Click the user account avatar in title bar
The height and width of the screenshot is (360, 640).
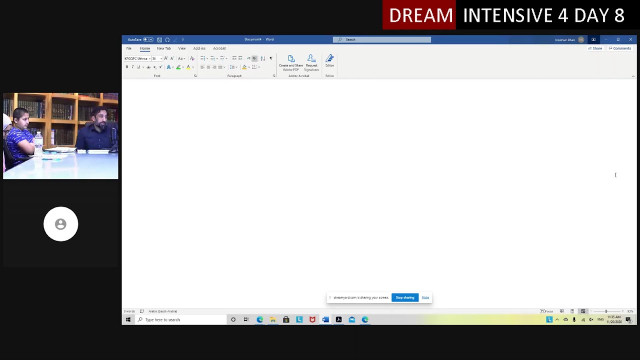coord(581,40)
